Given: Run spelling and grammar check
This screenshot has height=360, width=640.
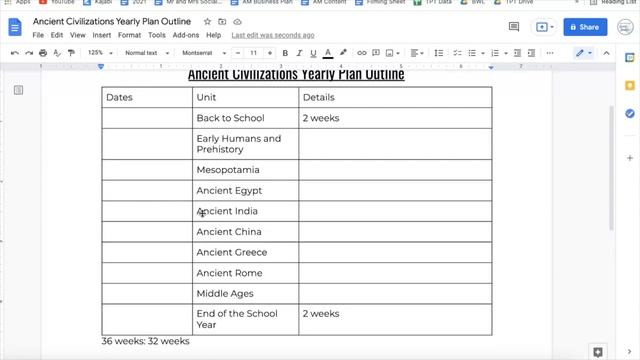Looking at the screenshot, I should (x=57, y=53).
